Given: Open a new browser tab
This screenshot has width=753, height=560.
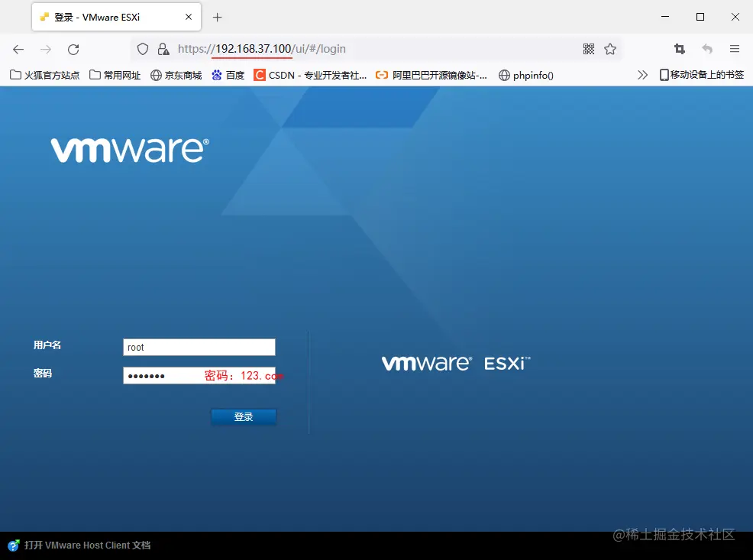Looking at the screenshot, I should click(217, 18).
